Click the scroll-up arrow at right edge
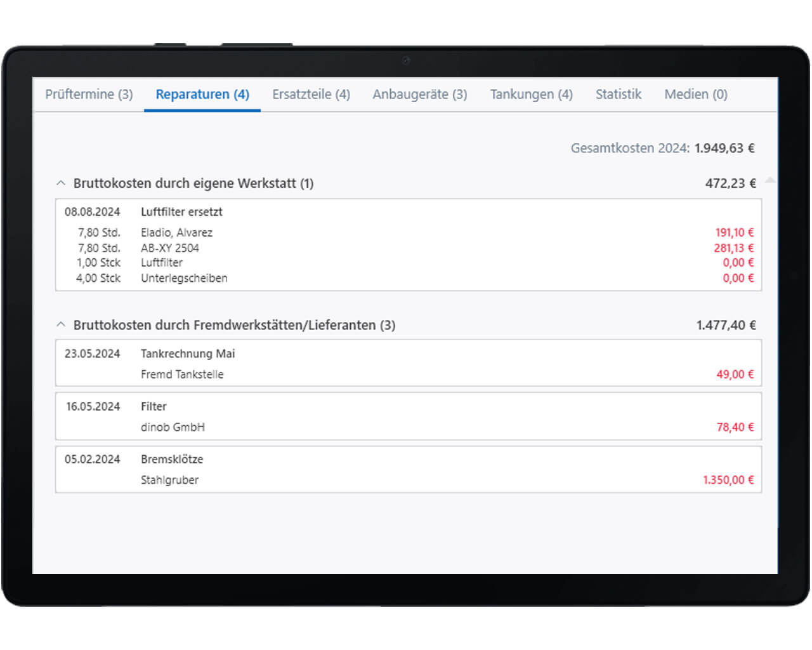812x650 pixels. point(770,180)
